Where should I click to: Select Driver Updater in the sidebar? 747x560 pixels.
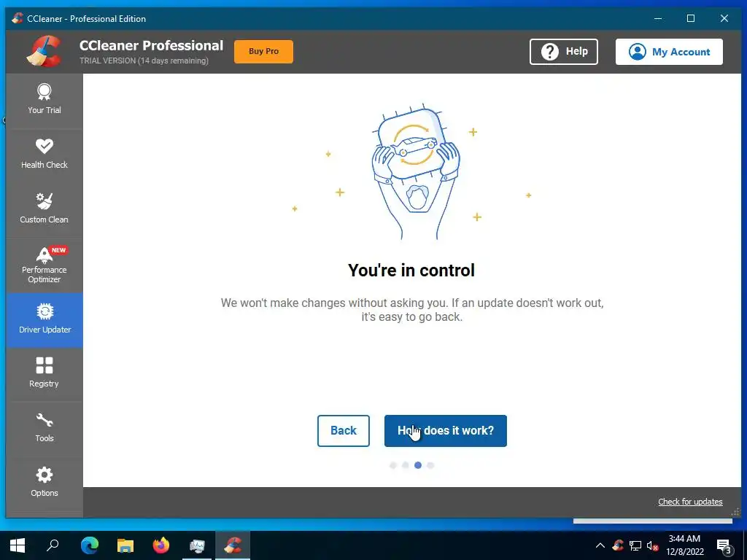tap(44, 320)
